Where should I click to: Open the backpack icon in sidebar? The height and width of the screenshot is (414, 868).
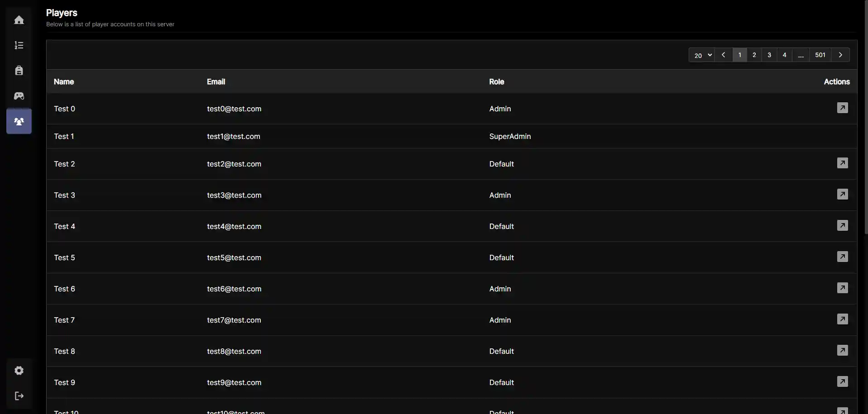pos(19,71)
